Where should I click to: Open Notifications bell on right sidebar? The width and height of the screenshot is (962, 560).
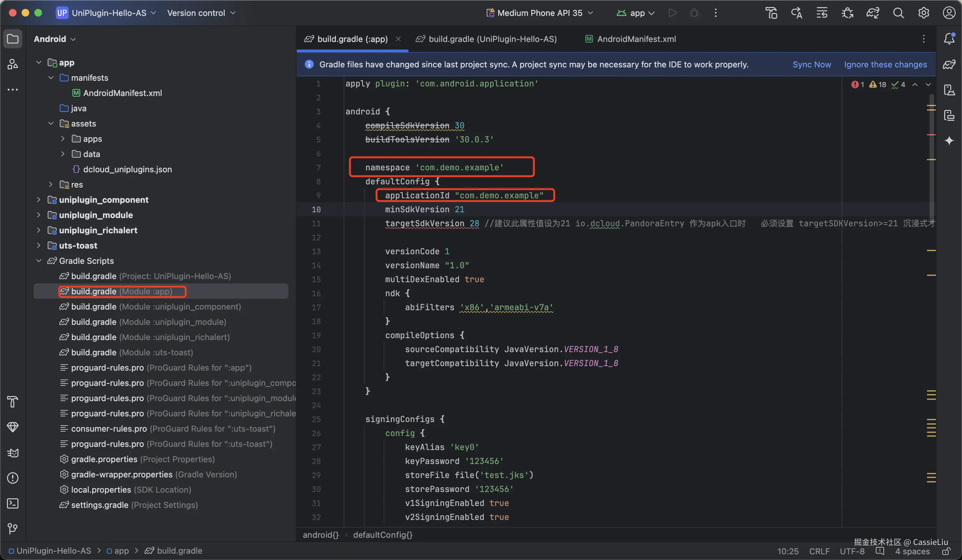pos(949,38)
